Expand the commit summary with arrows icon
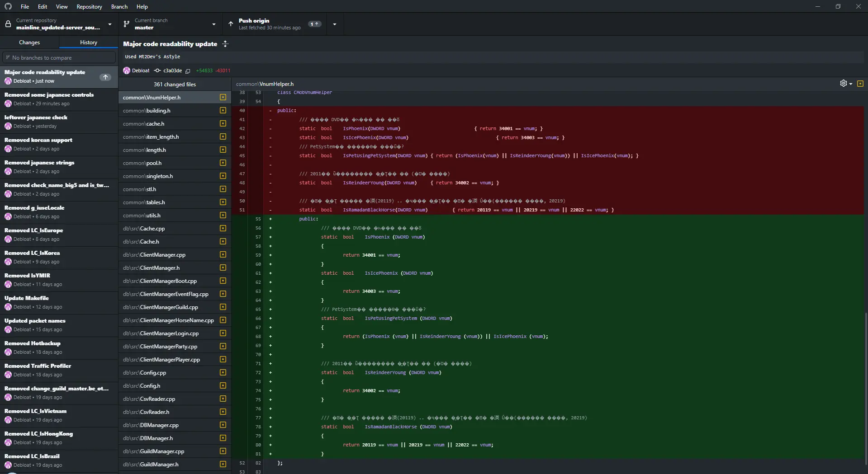The image size is (868, 474). (225, 44)
